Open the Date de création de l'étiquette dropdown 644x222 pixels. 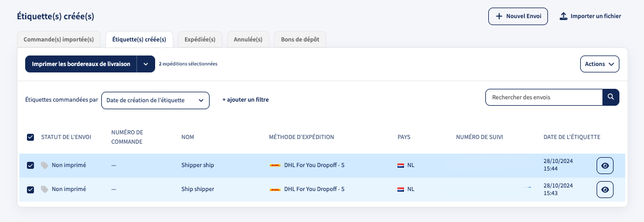pyautogui.click(x=155, y=100)
